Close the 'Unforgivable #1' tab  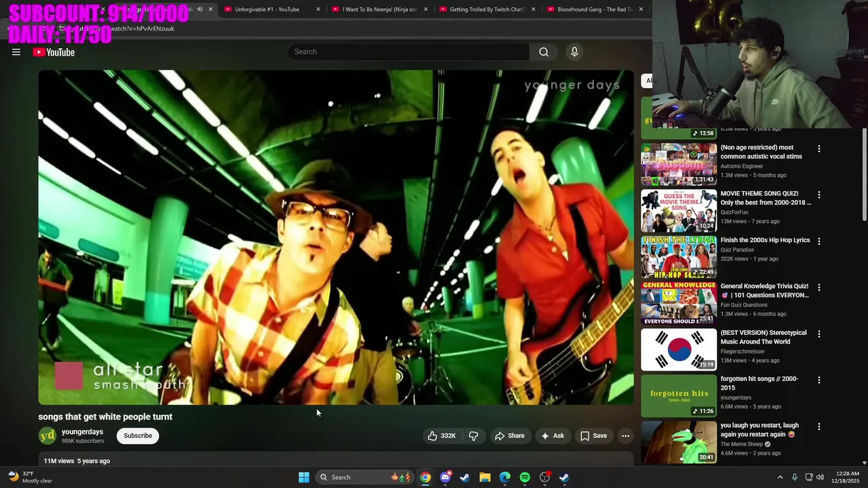[318, 9]
